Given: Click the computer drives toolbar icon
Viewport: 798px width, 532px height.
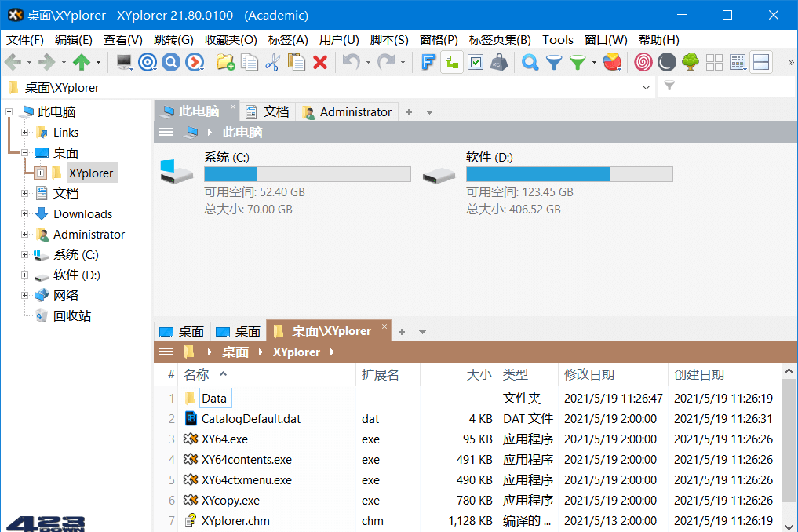Looking at the screenshot, I should pyautogui.click(x=124, y=63).
